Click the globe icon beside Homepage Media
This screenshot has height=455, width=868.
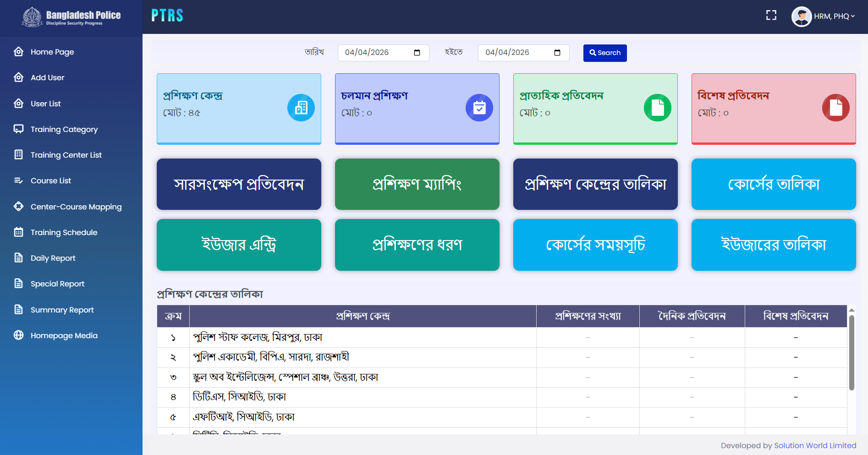tap(19, 335)
